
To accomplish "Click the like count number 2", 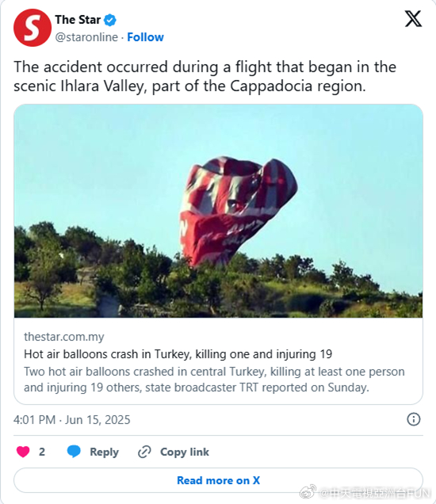I will click(42, 452).
